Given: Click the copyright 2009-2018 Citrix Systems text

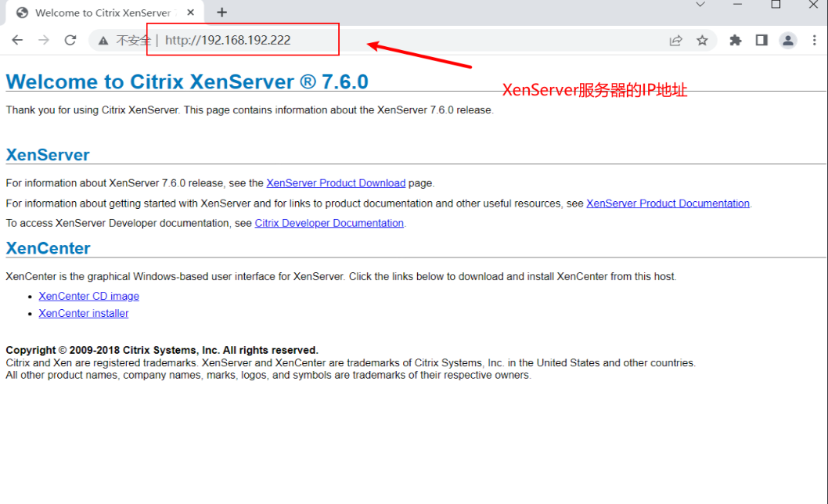Looking at the screenshot, I should click(162, 351).
